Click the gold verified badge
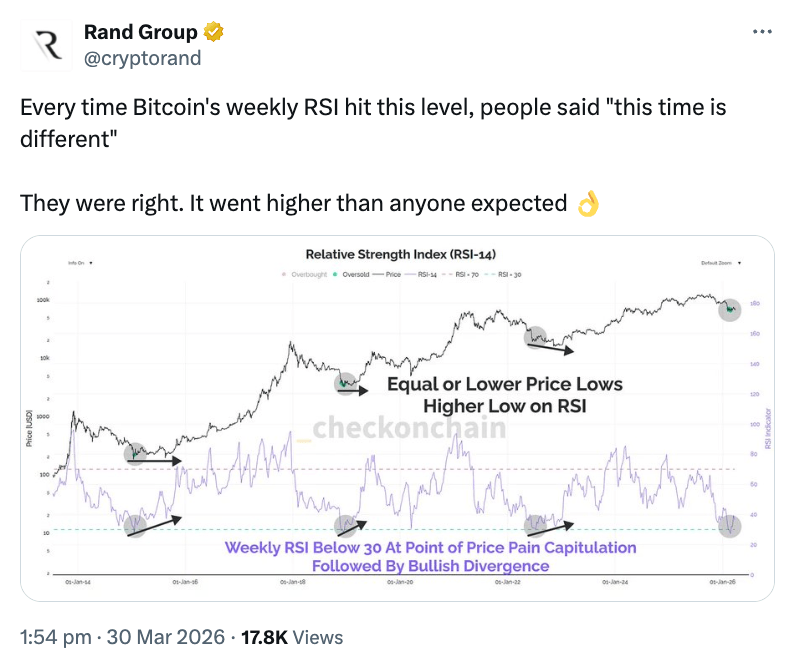Image resolution: width=796 pixels, height=666 pixels. 214,33
